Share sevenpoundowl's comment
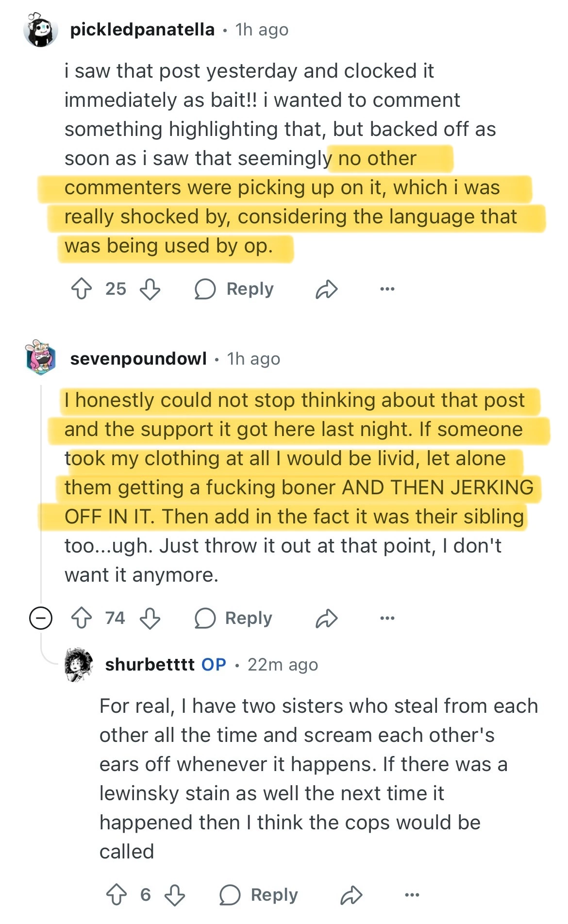This screenshot has width=568, height=924. [326, 619]
